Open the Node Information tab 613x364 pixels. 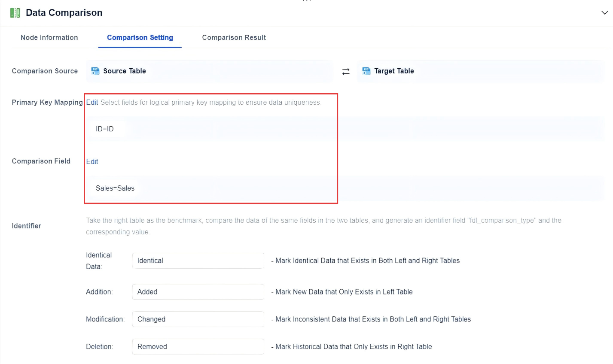[49, 37]
